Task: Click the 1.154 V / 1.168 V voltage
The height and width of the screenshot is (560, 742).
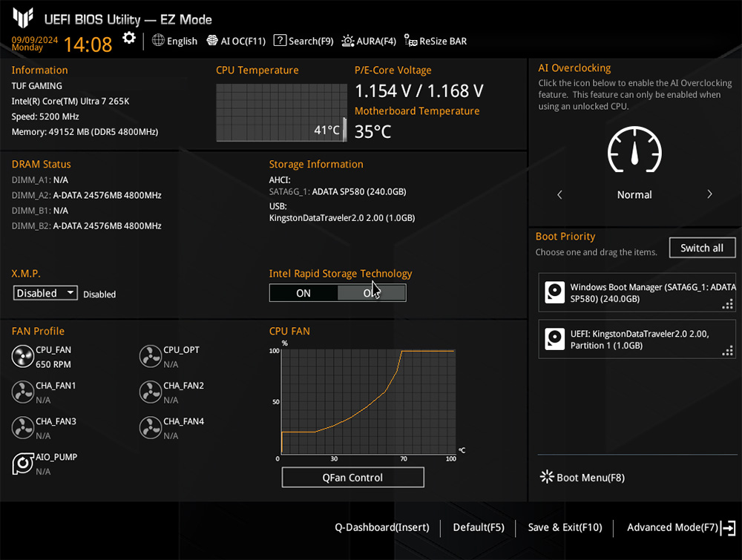Action: (419, 90)
